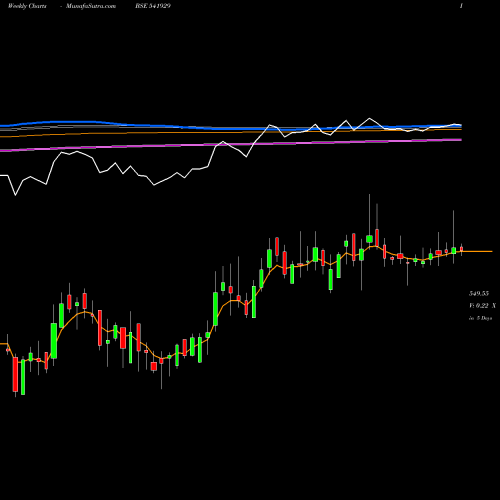
Task: Click the "MunafaSutra.com" label
Action: click(91, 6)
